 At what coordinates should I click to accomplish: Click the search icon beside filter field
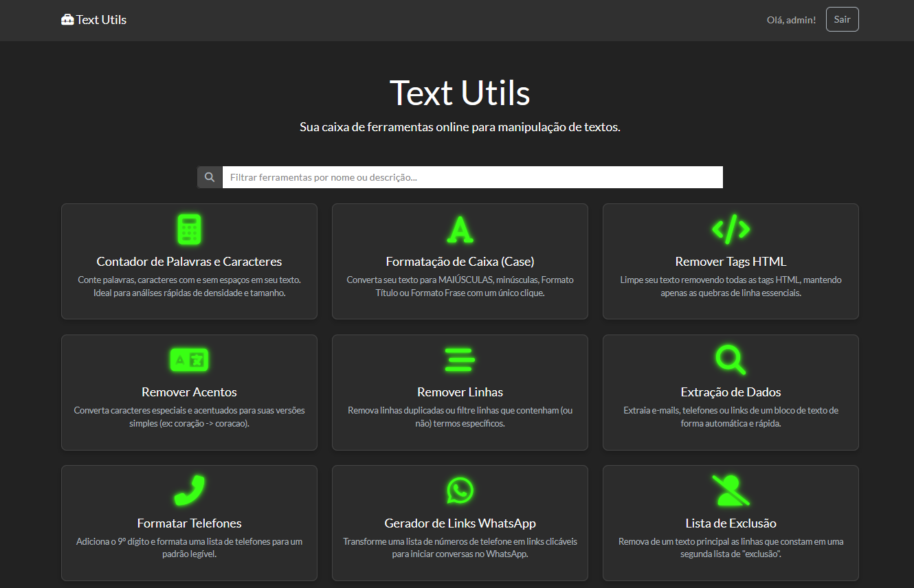(x=210, y=177)
